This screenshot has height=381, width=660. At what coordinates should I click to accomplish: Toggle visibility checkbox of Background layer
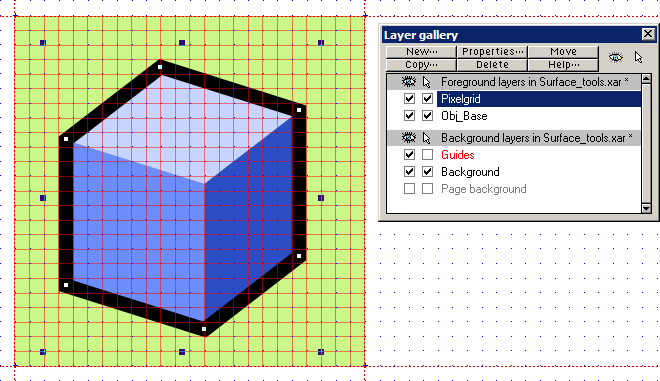pos(409,171)
